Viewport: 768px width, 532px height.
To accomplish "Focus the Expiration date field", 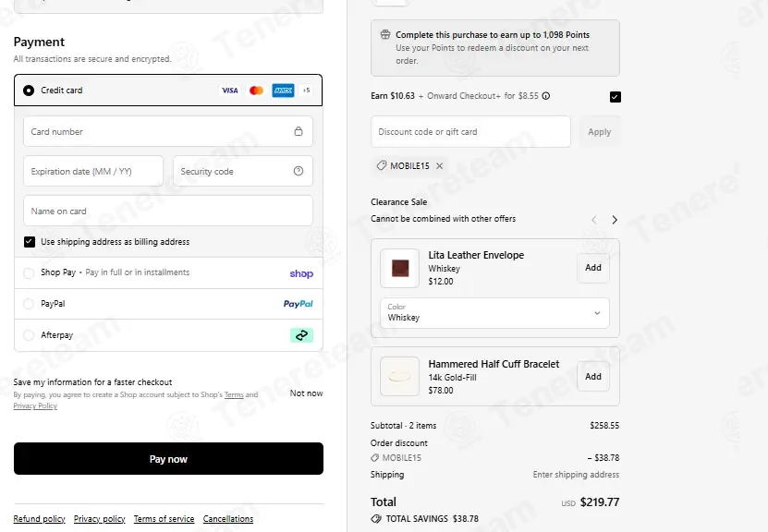I will (93, 171).
